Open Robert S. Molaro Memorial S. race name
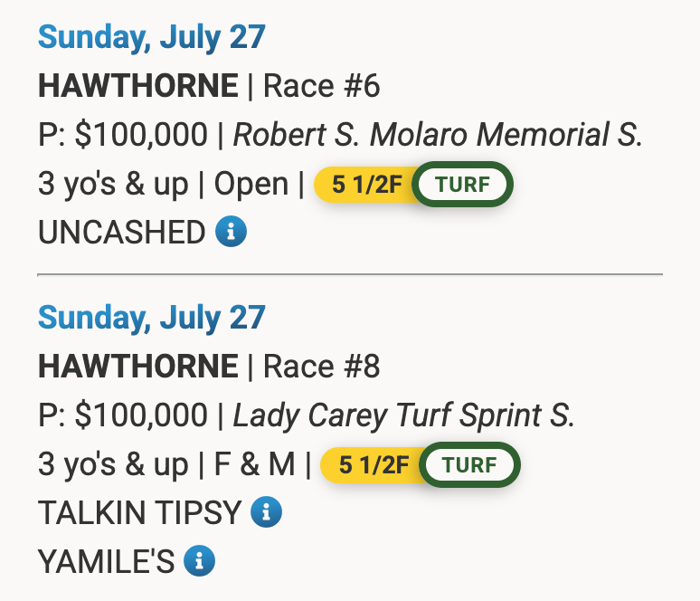This screenshot has height=601, width=700. (x=438, y=136)
